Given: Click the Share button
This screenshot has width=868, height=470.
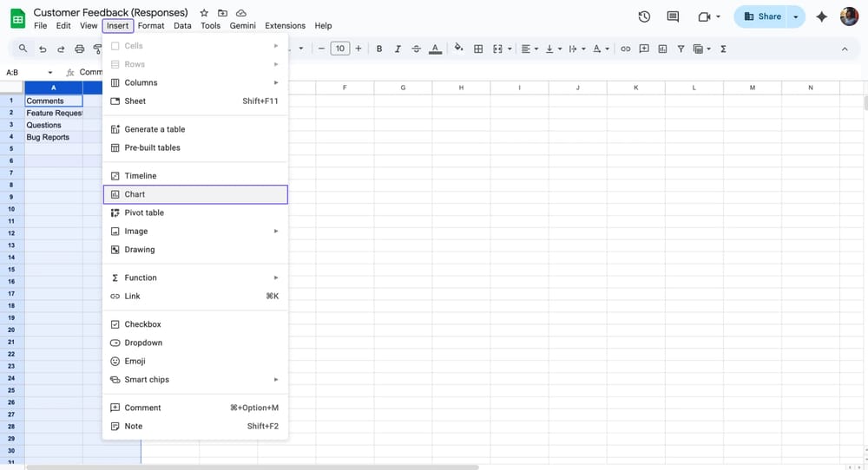Looking at the screenshot, I should pyautogui.click(x=762, y=16).
